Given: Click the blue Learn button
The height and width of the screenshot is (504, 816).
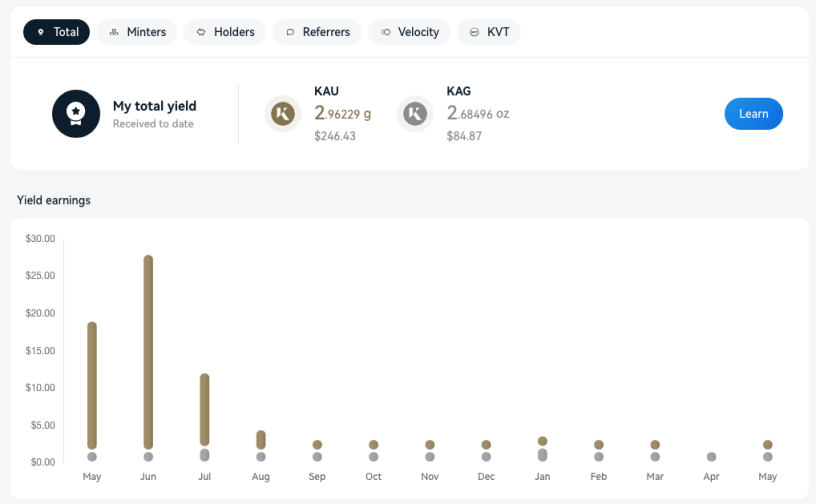Looking at the screenshot, I should (754, 114).
